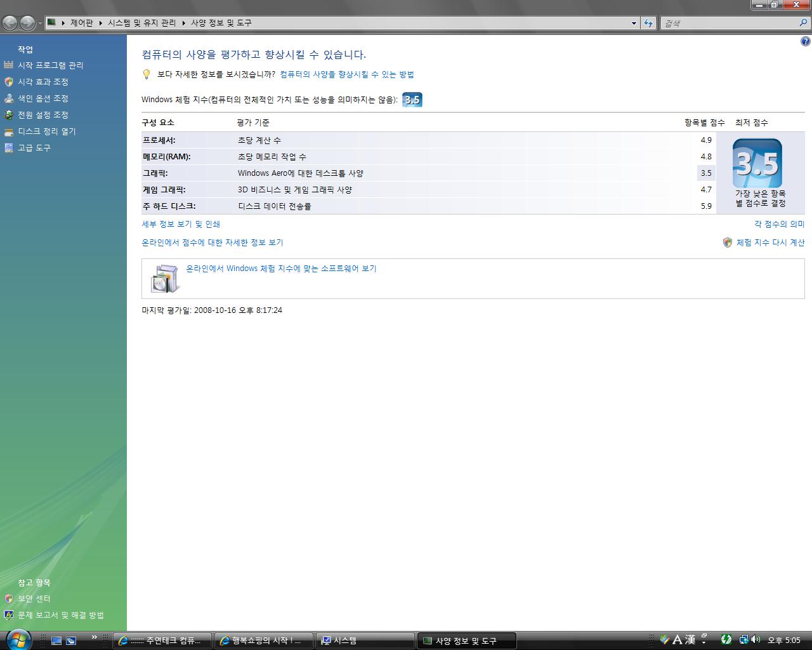Image resolution: width=812 pixels, height=650 pixels.
Task: Click the shield icon beside 체험 지수 다시 계산
Action: pyautogui.click(x=728, y=242)
